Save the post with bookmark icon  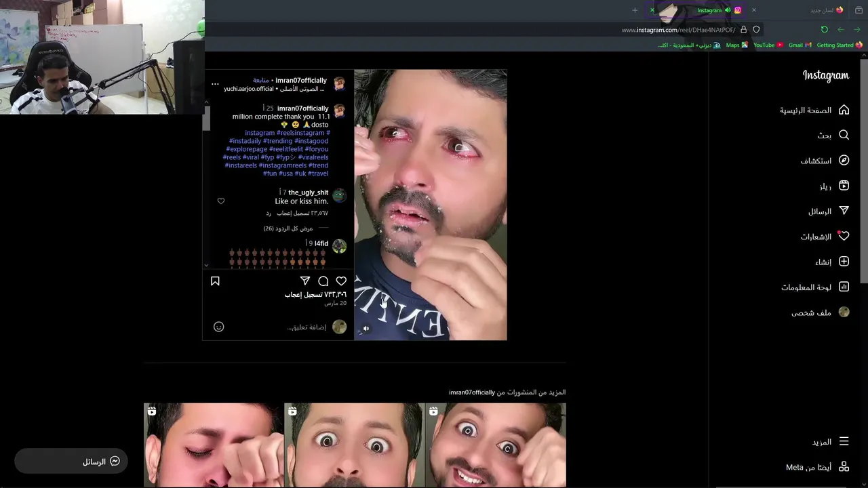point(215,281)
